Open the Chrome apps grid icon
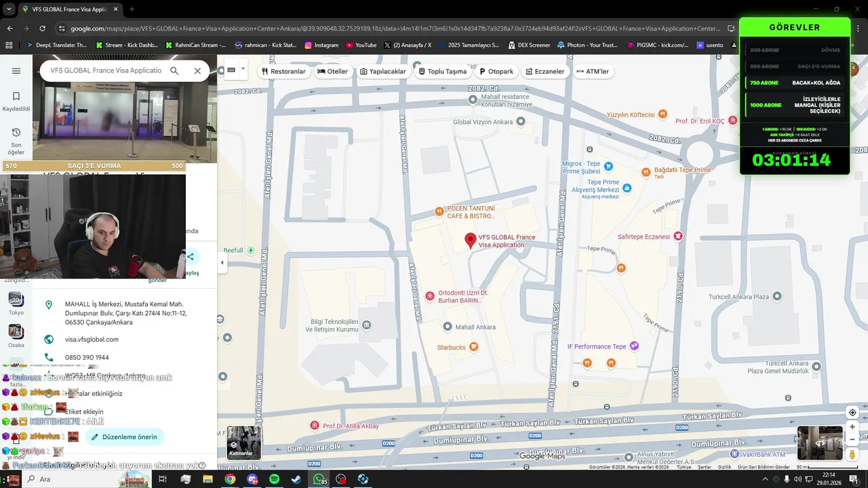This screenshot has height=488, width=868. (9, 45)
